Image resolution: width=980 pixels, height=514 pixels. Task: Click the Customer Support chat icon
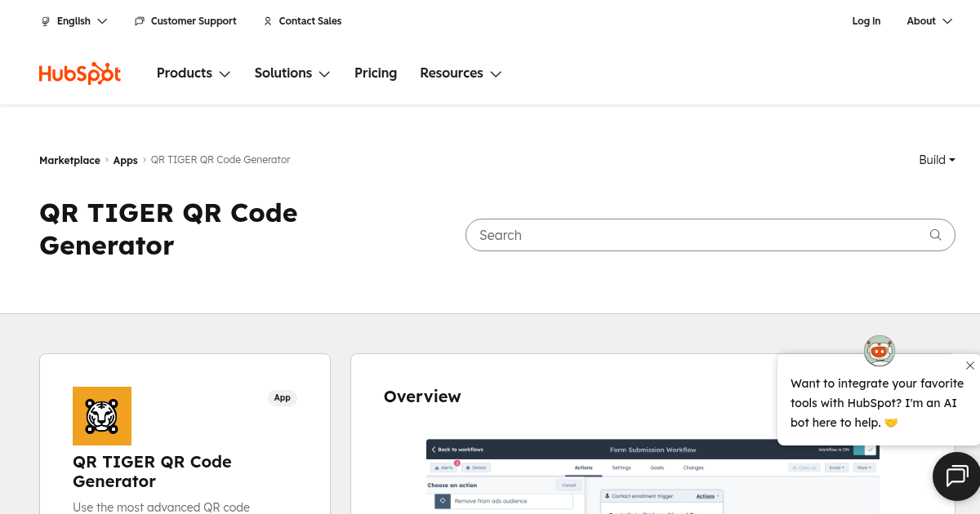pyautogui.click(x=140, y=21)
